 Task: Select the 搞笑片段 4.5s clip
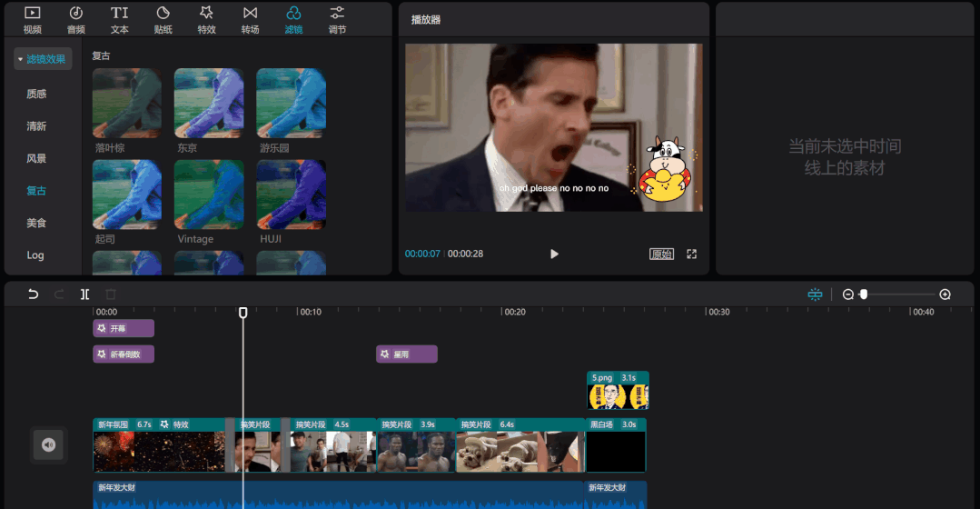(333, 444)
